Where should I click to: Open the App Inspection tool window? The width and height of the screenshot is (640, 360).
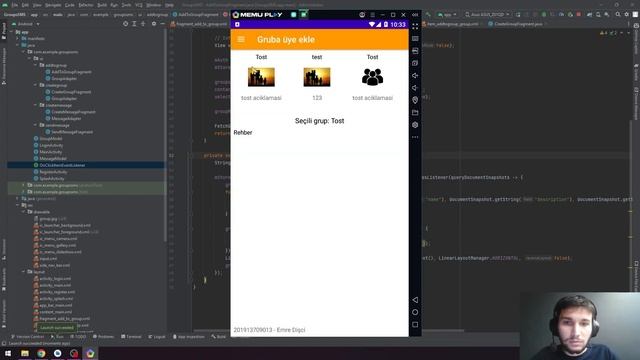pos(188,337)
